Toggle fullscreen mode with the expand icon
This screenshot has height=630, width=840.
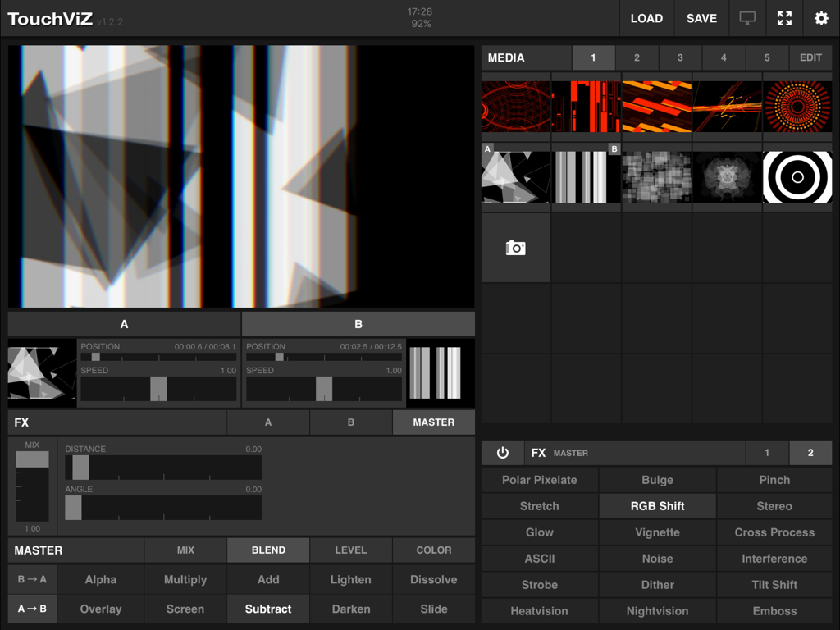(784, 18)
